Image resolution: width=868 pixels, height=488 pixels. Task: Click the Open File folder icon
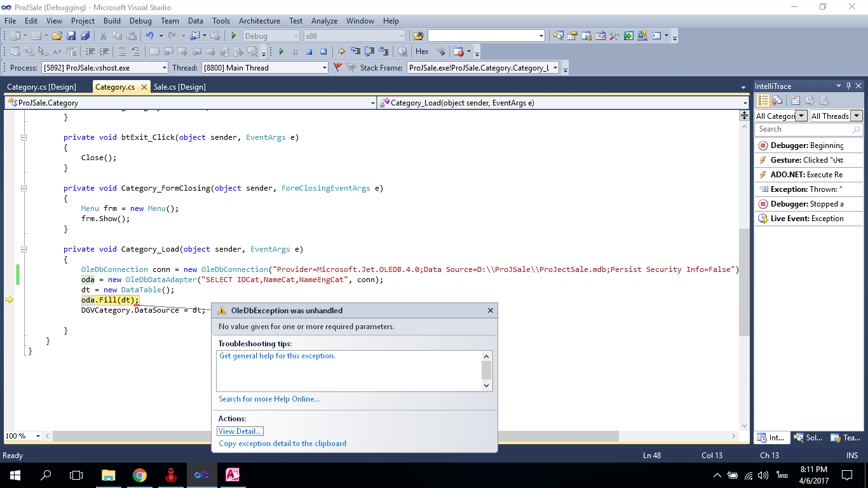point(57,36)
